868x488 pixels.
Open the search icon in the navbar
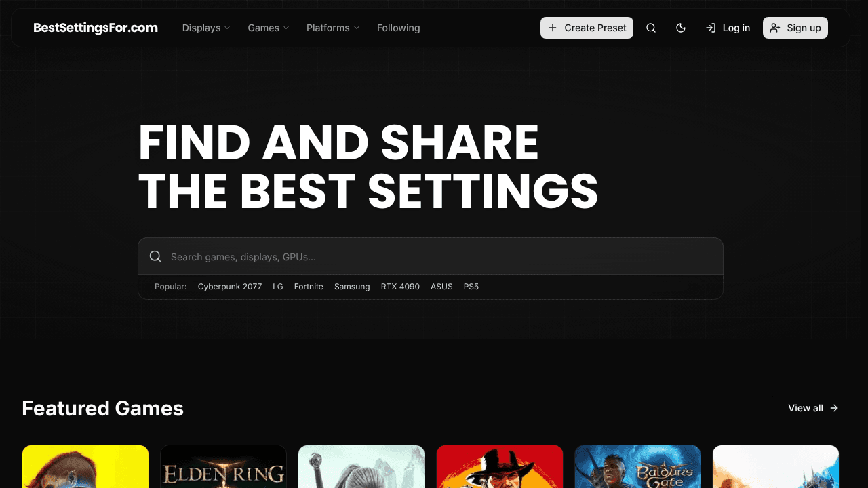coord(651,28)
